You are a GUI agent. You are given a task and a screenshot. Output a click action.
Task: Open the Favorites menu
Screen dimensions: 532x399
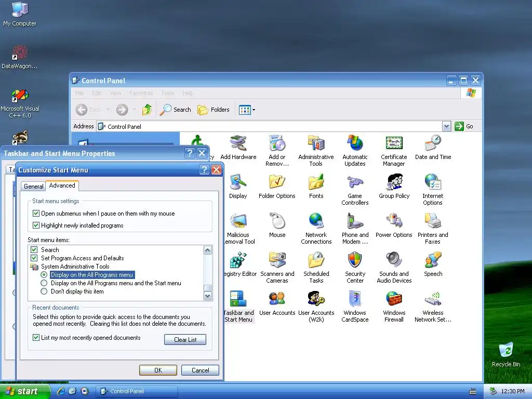(x=141, y=93)
